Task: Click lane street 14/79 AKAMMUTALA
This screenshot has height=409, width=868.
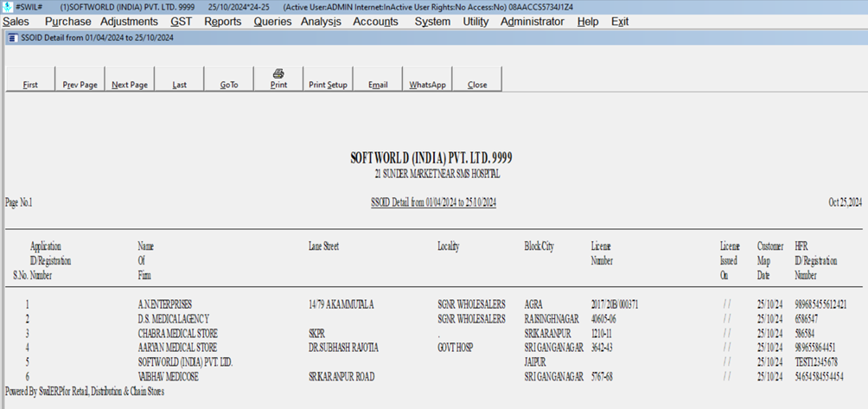Action: tap(341, 304)
